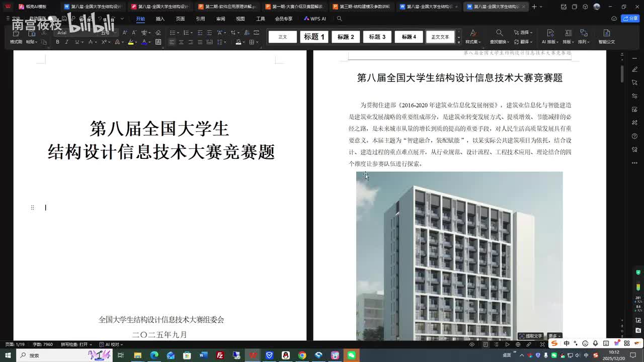Apply the 标题 2 heading style

[x=346, y=37]
